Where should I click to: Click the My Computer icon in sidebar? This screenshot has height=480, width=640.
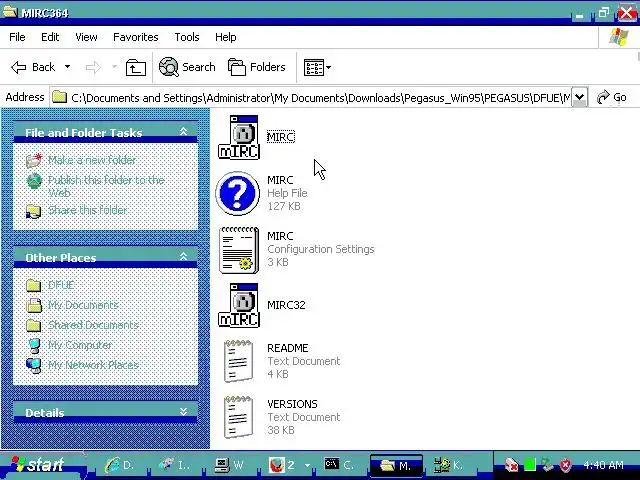click(34, 345)
